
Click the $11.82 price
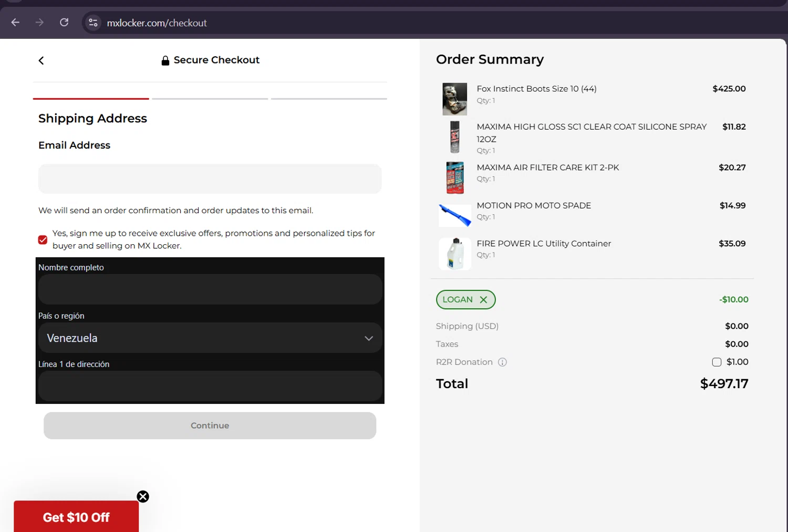pos(734,127)
